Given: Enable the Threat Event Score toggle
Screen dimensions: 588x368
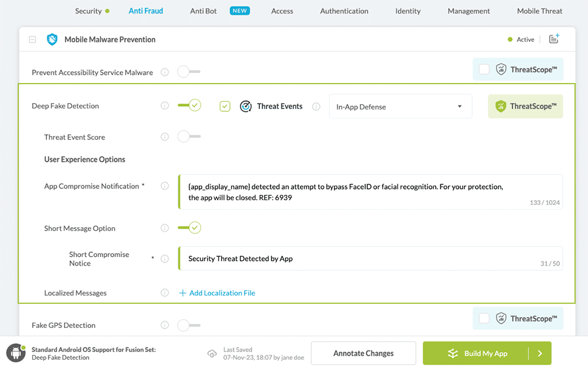Looking at the screenshot, I should [189, 137].
